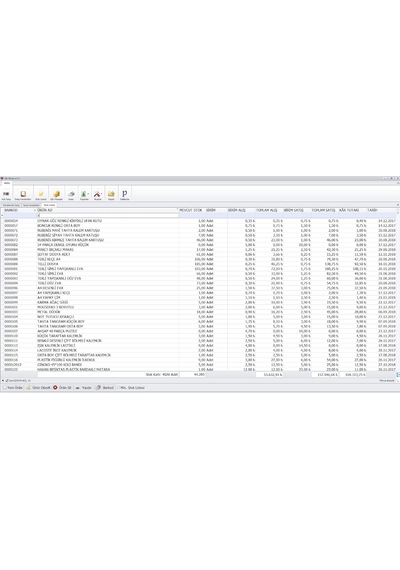The height and width of the screenshot is (570, 400).
Task: Click the ÜRÜN ADI filter input field
Action: [108, 216]
